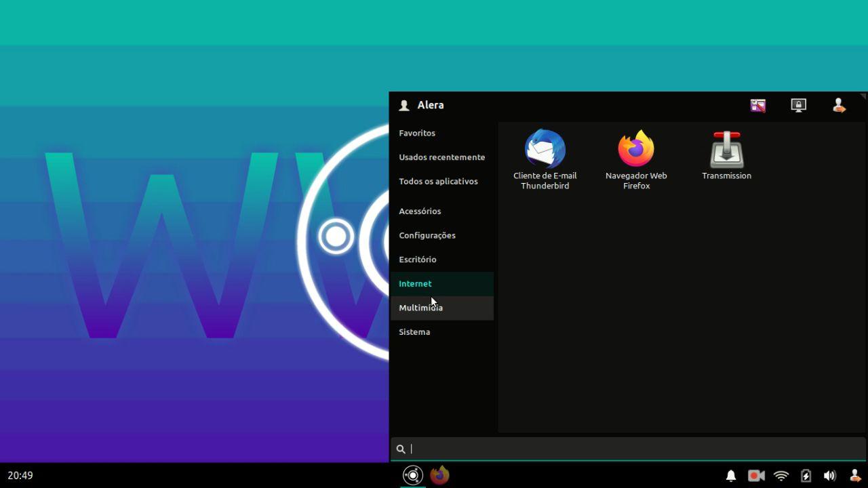Open Firefox from the taskbar

point(439,475)
